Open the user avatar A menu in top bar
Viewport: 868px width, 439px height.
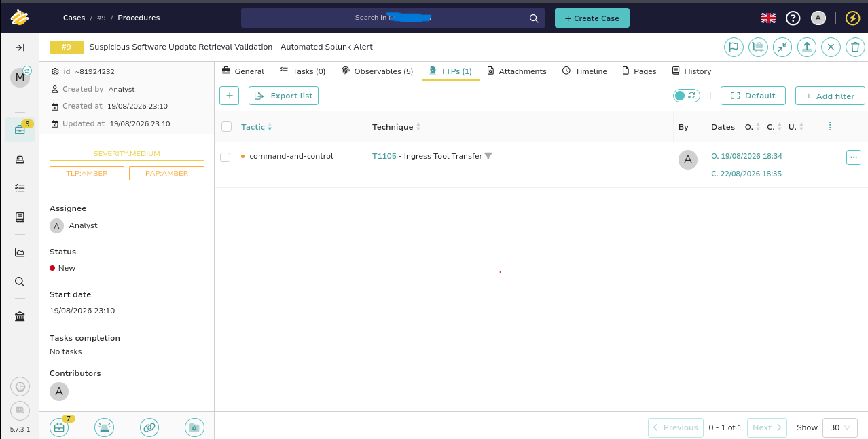click(818, 18)
